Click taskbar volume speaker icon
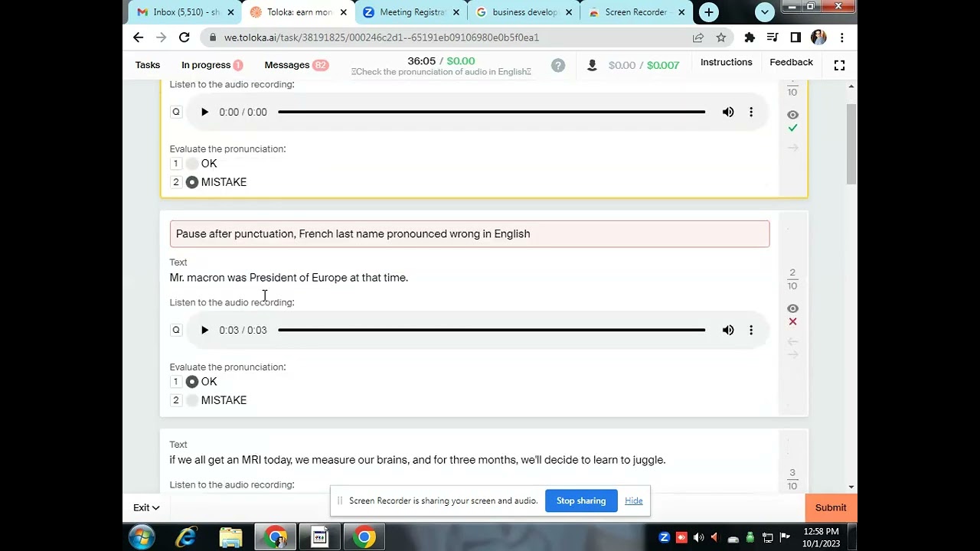This screenshot has height=551, width=980. click(698, 537)
